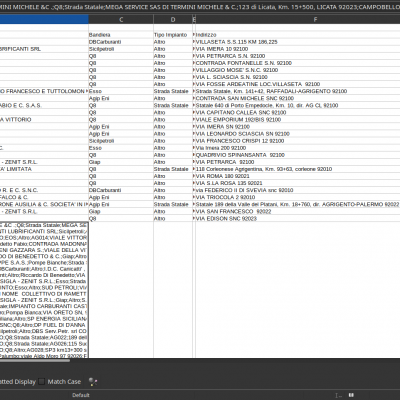
Task: Select the Statale 640 di Porto Empedocle cell
Action: click(298, 105)
